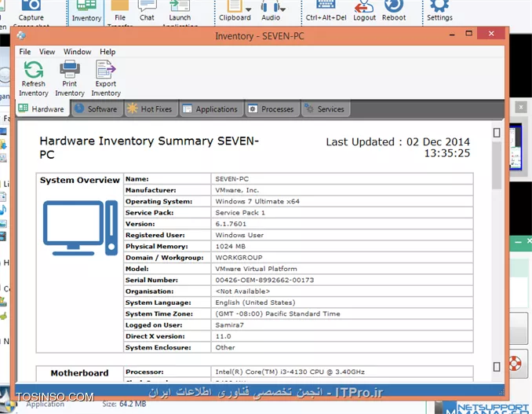This screenshot has width=532, height=414.
Task: Click the remote screen thumbnail at right
Action: click(516, 148)
